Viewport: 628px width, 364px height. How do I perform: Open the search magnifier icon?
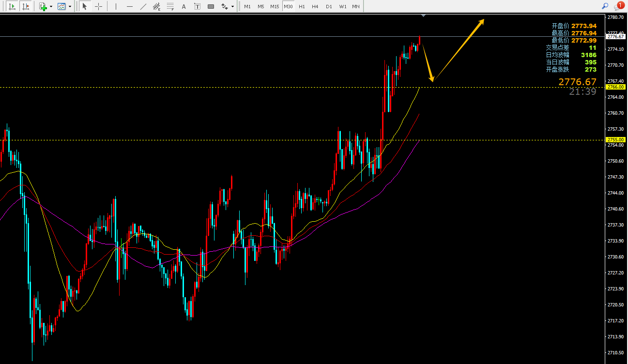pyautogui.click(x=605, y=6)
